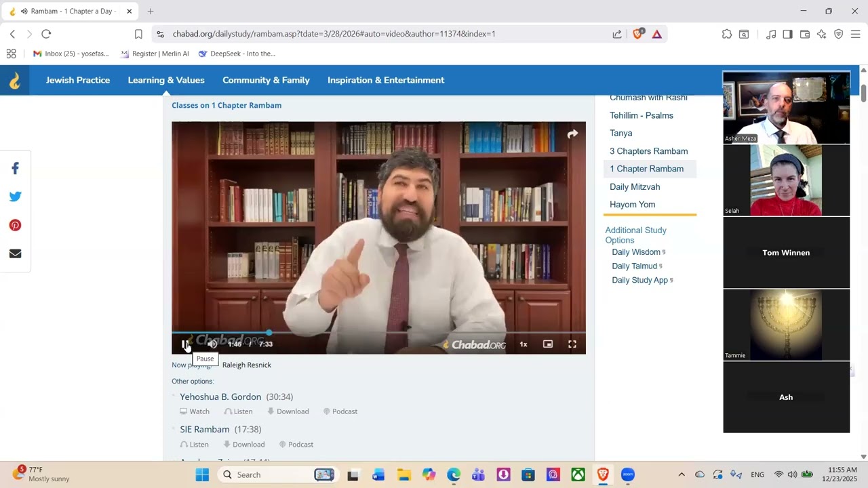Image resolution: width=868 pixels, height=488 pixels.
Task: Open Register Merlin AI bookmark
Action: click(x=155, y=54)
